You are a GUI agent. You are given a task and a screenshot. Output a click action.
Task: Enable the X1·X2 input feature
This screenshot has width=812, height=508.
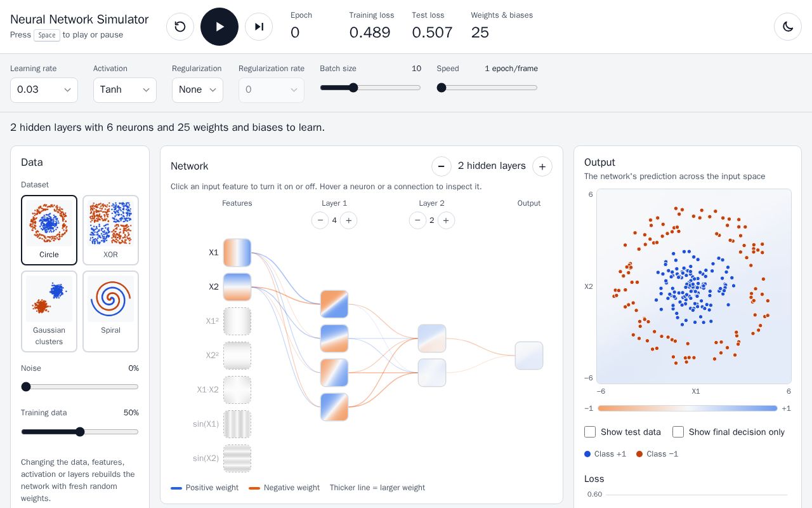[237, 390]
